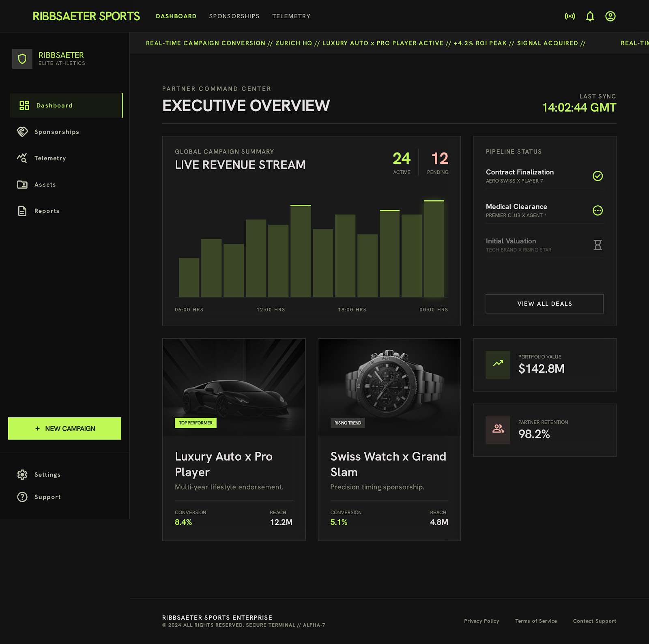Viewport: 649px width, 644px height.
Task: Click the 24 Active count
Action: pyautogui.click(x=402, y=159)
